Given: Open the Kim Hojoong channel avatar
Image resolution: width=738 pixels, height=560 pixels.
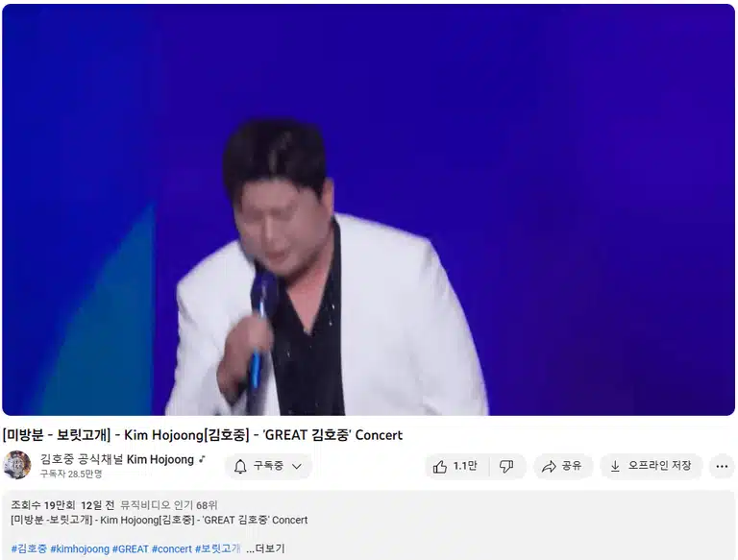Looking at the screenshot, I should [x=17, y=465].
